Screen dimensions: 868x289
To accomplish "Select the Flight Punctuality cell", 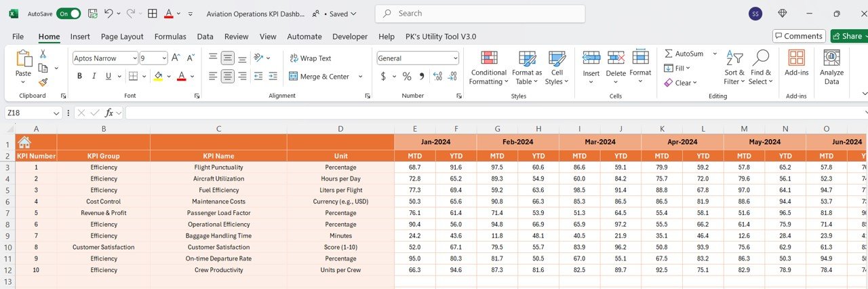I will (x=218, y=167).
